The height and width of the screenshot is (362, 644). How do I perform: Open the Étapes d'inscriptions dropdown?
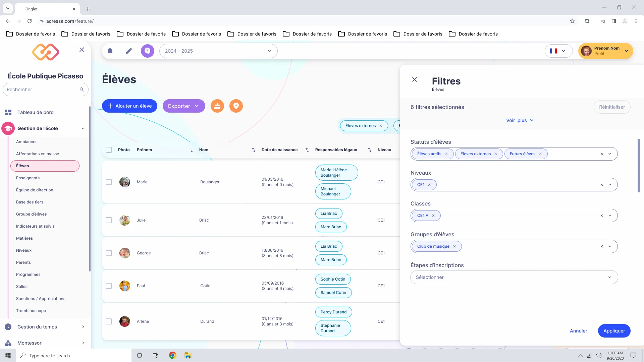(x=514, y=277)
